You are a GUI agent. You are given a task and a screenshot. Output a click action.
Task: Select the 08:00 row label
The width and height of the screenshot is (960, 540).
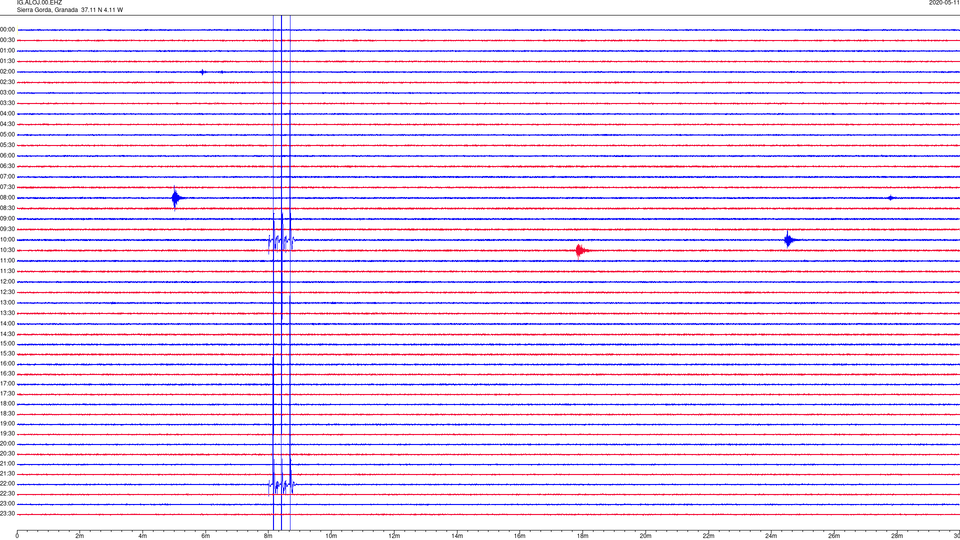[x=8, y=198]
